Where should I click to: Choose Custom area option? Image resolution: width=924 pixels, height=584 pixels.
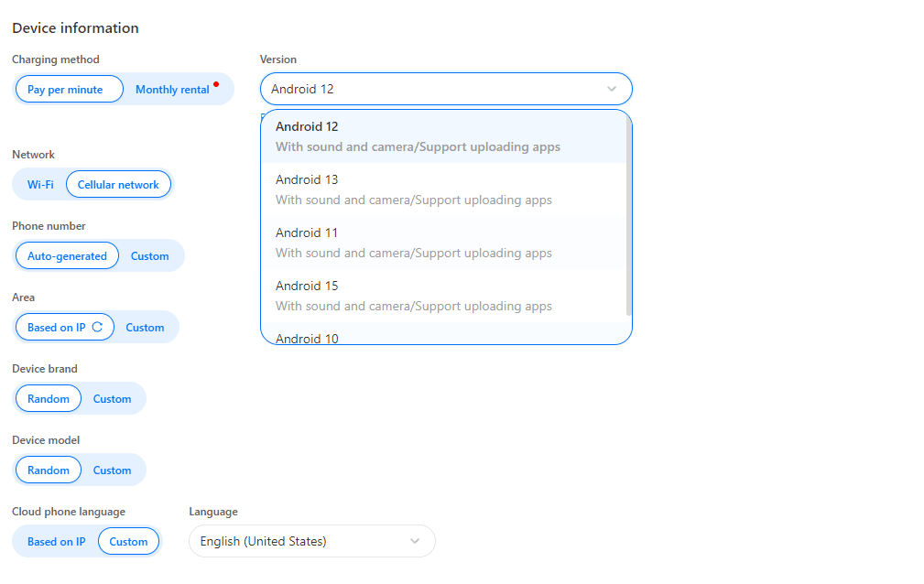pos(145,327)
